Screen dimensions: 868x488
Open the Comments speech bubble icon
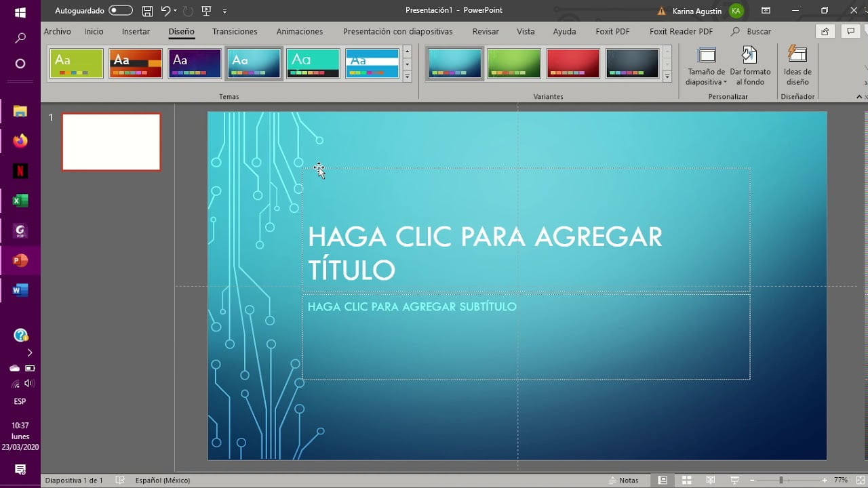pos(850,31)
